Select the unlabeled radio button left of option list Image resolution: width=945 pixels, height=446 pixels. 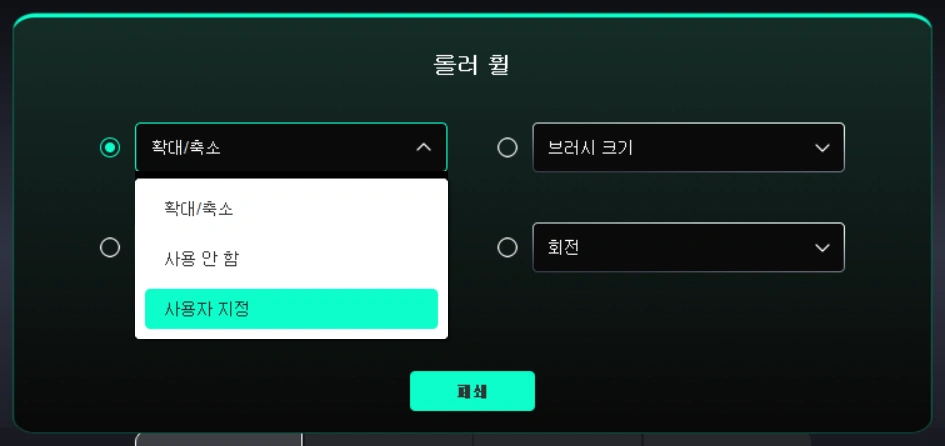tap(110, 248)
